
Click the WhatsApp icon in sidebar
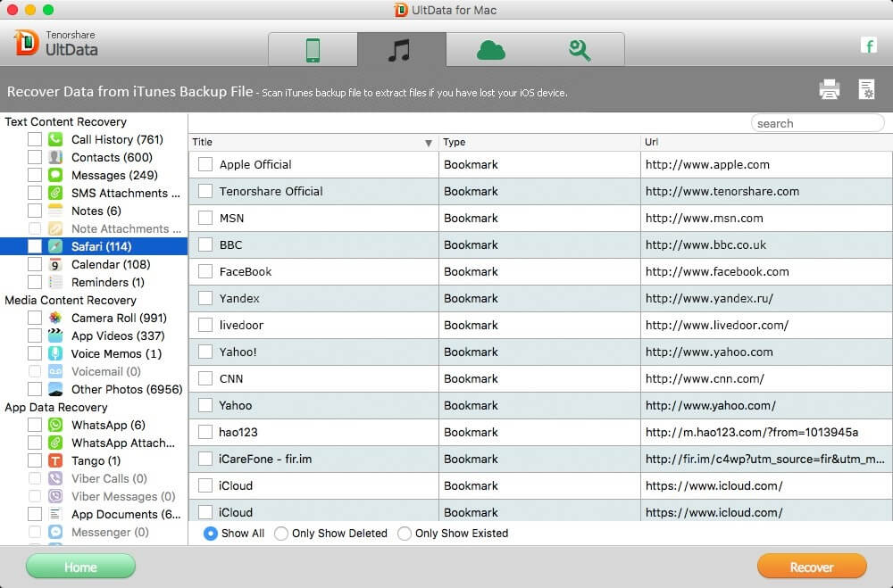click(55, 425)
